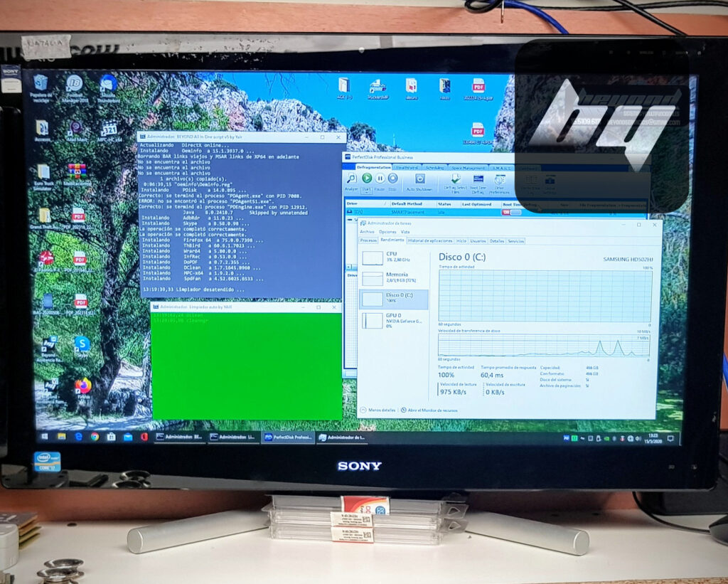This screenshot has height=584, width=728.
Task: Open the Skype desktop shortcut
Action: tap(82, 346)
